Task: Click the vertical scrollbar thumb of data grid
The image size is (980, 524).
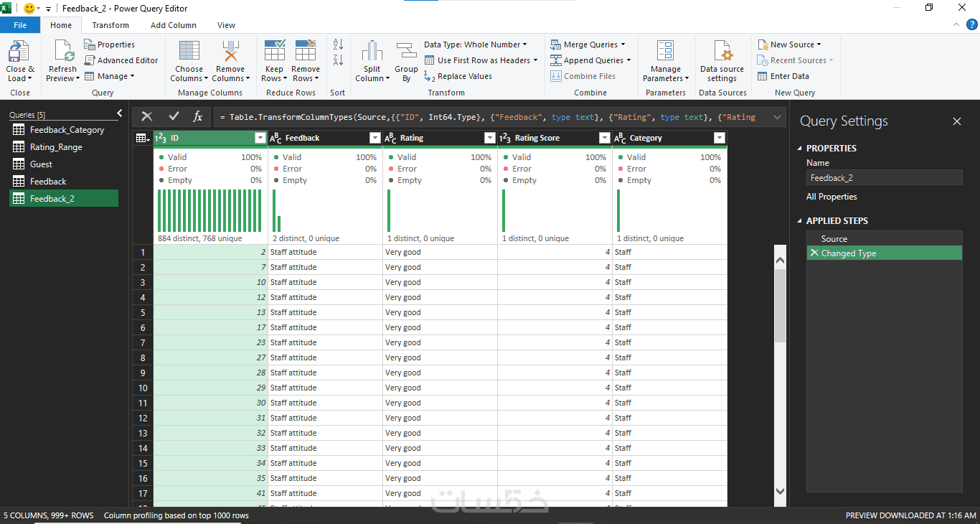Action: click(781, 305)
